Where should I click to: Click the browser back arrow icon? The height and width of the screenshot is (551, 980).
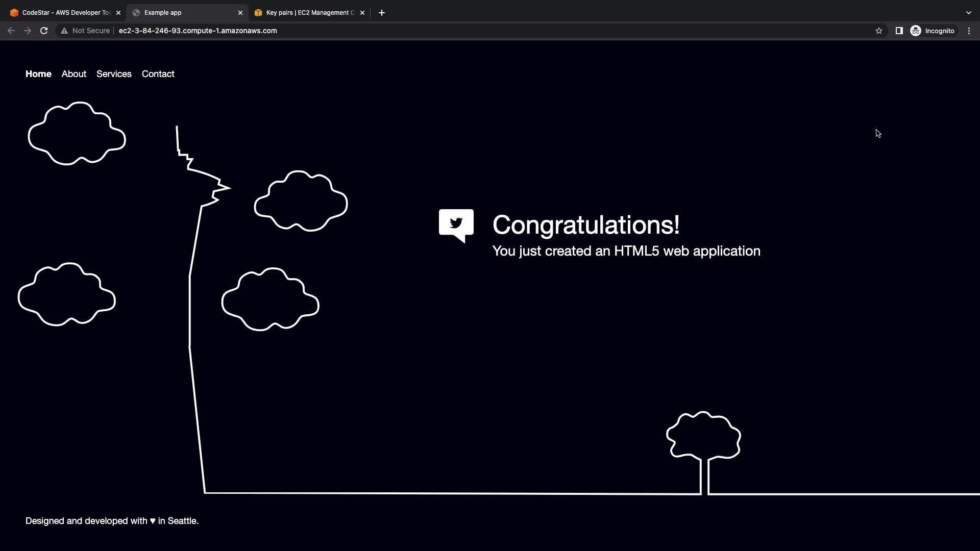coord(11,31)
